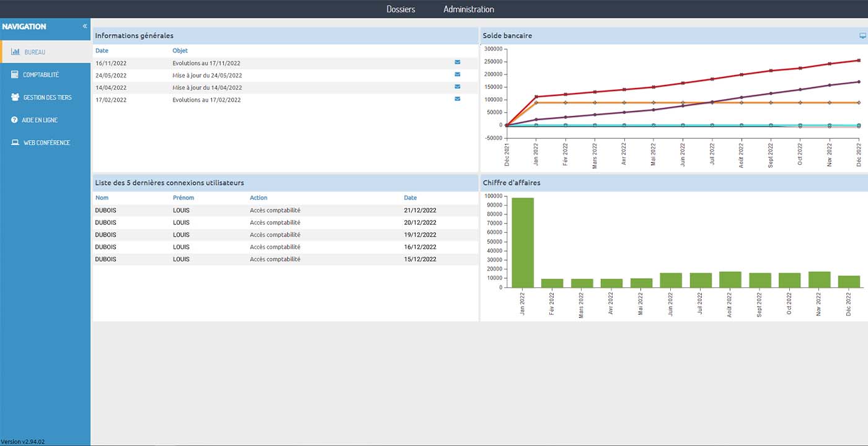The image size is (868, 446).
Task: Click the Bureau chart icon in sidebar
Action: 15,52
